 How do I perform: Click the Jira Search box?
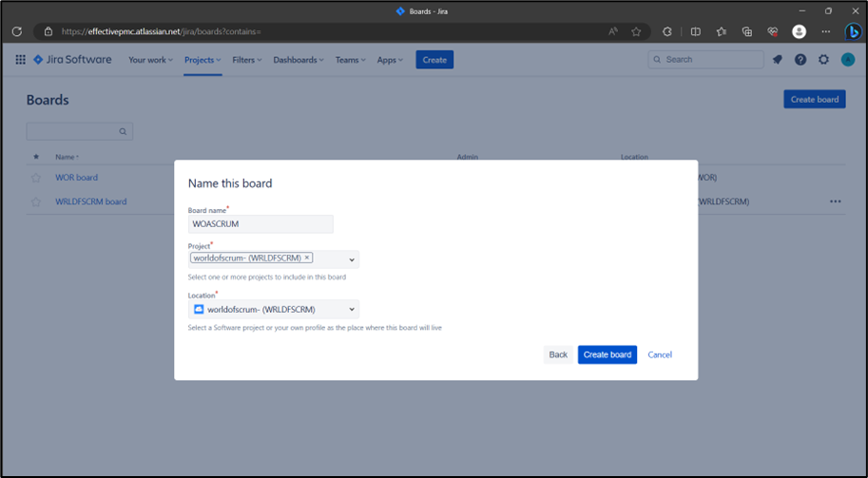pyautogui.click(x=705, y=59)
